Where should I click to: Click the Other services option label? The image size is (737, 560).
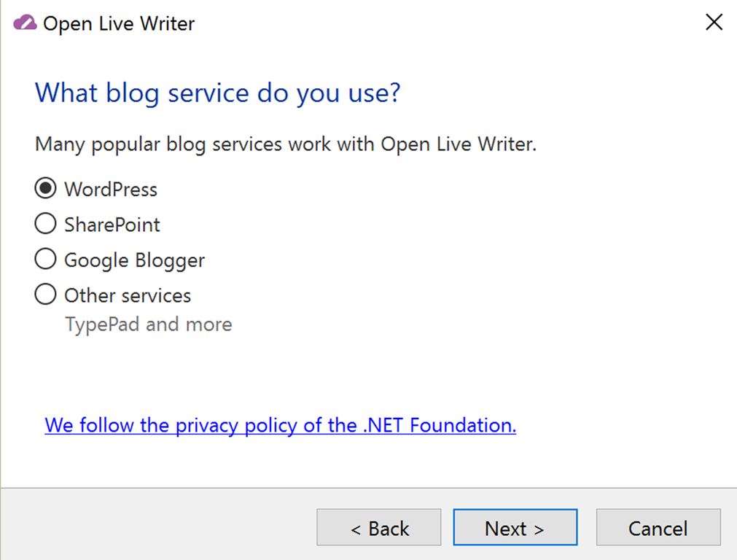click(128, 295)
